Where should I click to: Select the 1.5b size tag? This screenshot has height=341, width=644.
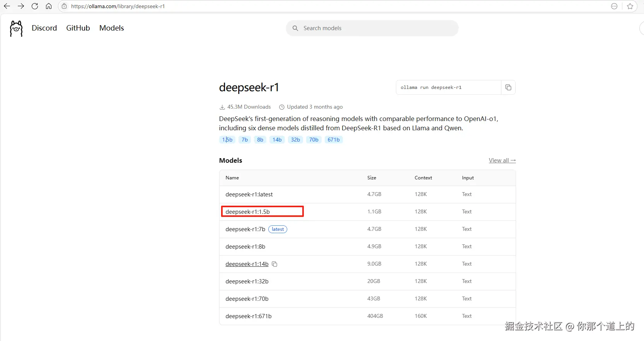[x=227, y=140]
